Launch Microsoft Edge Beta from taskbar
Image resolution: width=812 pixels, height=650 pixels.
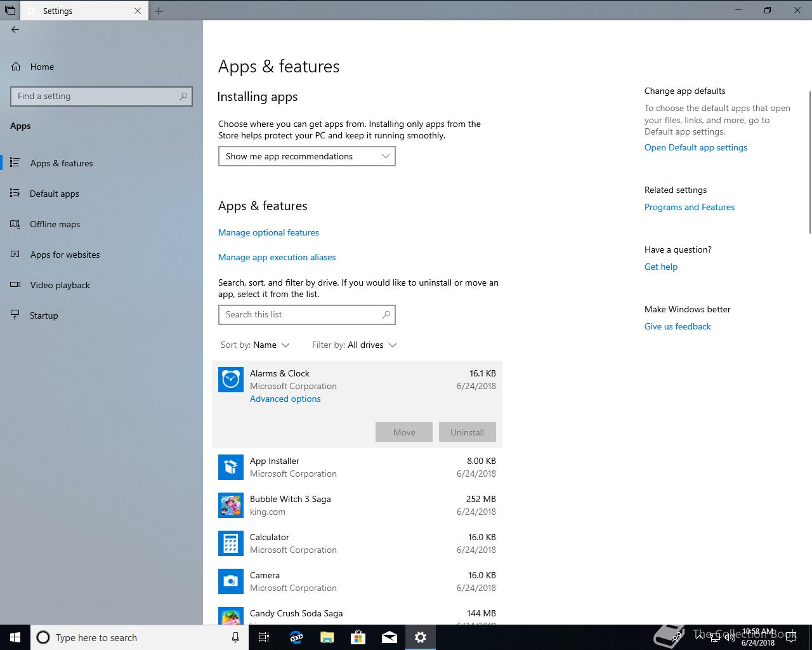coord(296,637)
